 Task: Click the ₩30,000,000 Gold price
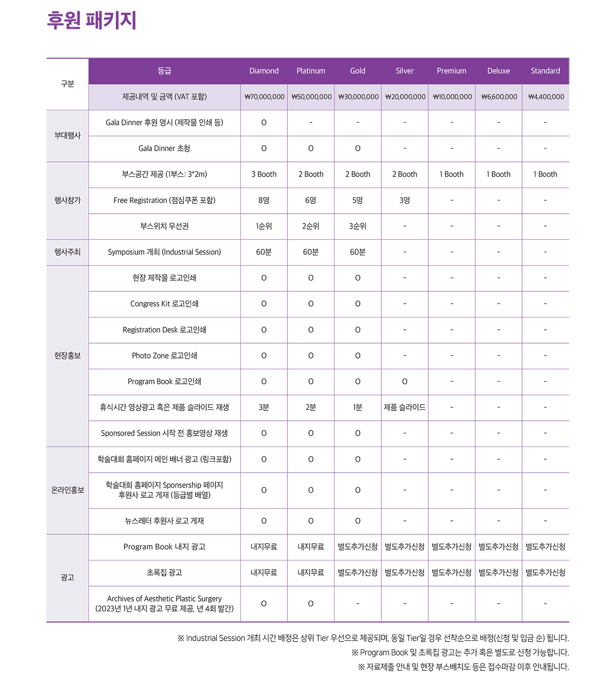click(358, 97)
